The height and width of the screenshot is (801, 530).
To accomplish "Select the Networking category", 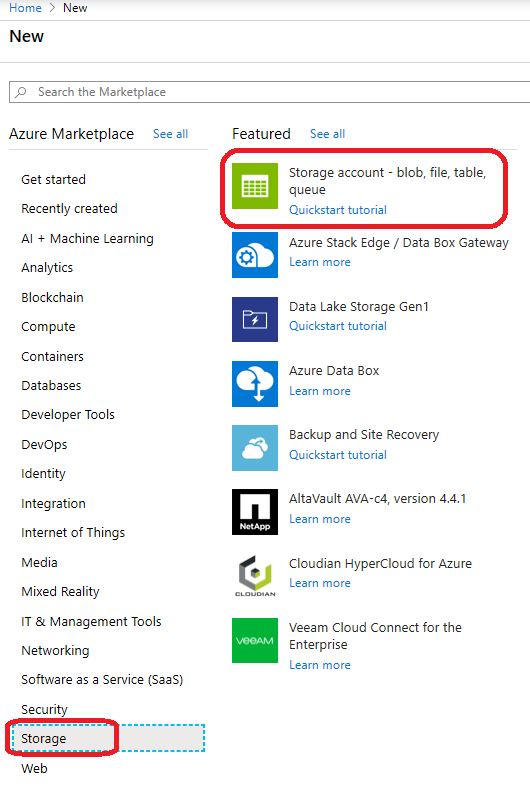I will (x=55, y=651).
